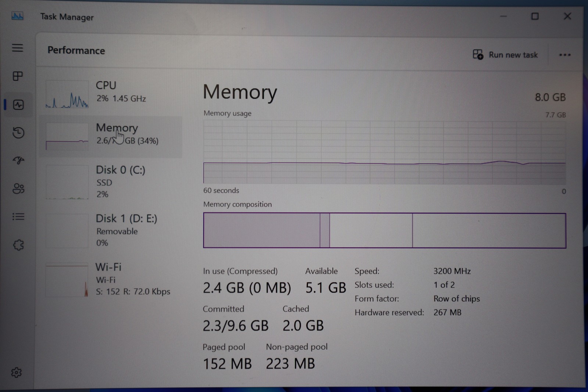588x392 pixels.
Task: Click the Memory composition bar
Action: [x=384, y=230]
